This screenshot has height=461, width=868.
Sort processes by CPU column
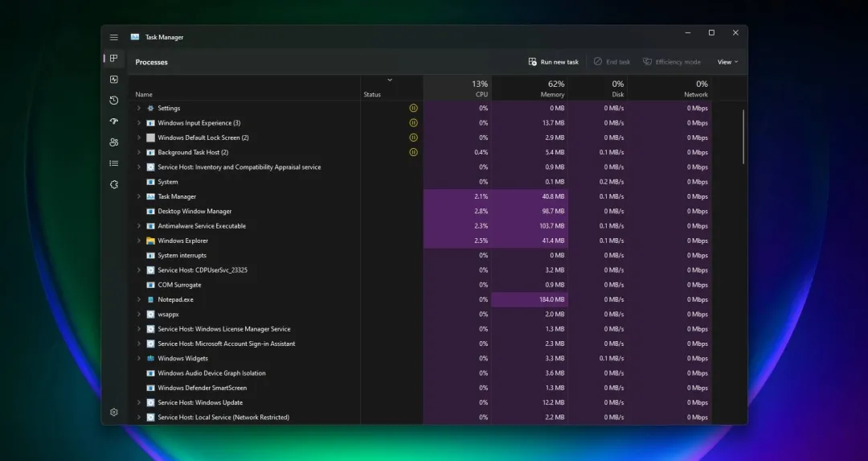(x=457, y=88)
